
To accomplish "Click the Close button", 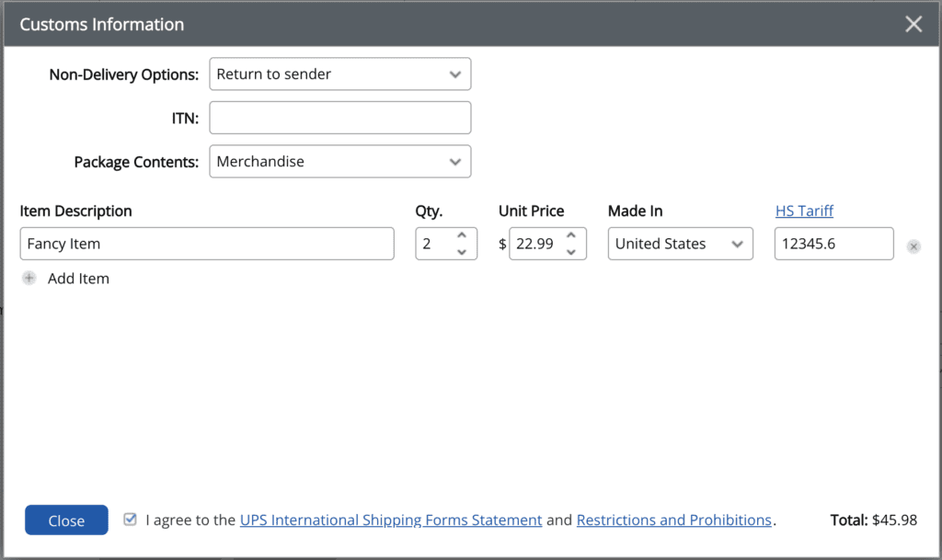I will pos(65,520).
